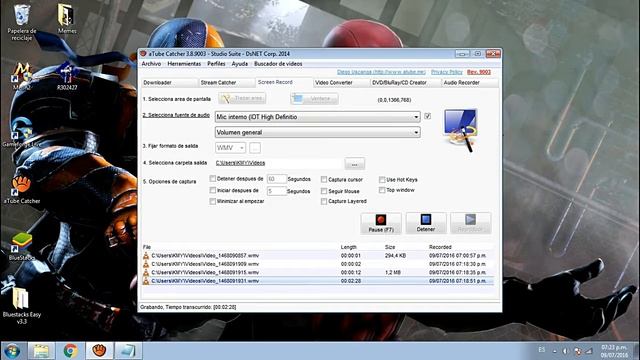Click the ES language indicator in the taskbar

541,350
